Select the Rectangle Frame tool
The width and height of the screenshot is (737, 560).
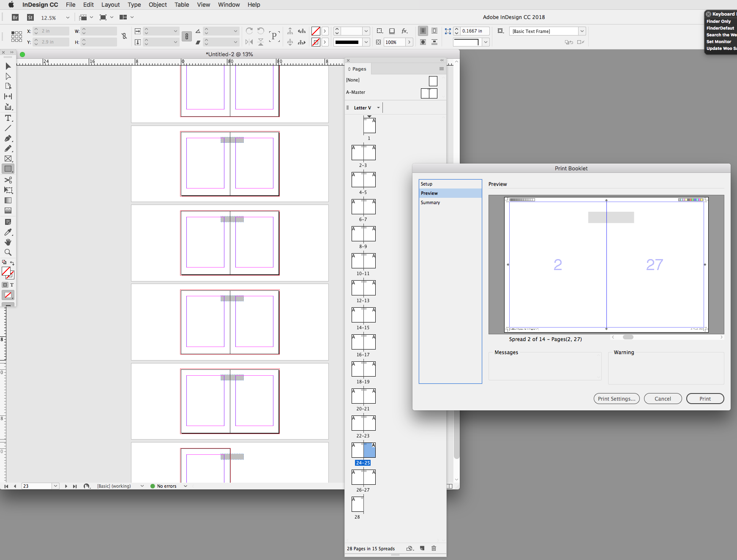click(8, 158)
